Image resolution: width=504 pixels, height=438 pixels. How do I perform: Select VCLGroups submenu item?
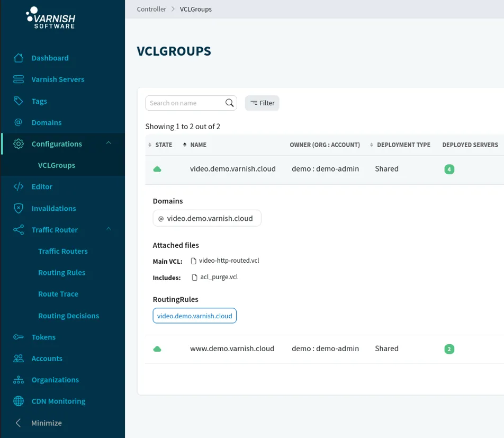coord(57,165)
